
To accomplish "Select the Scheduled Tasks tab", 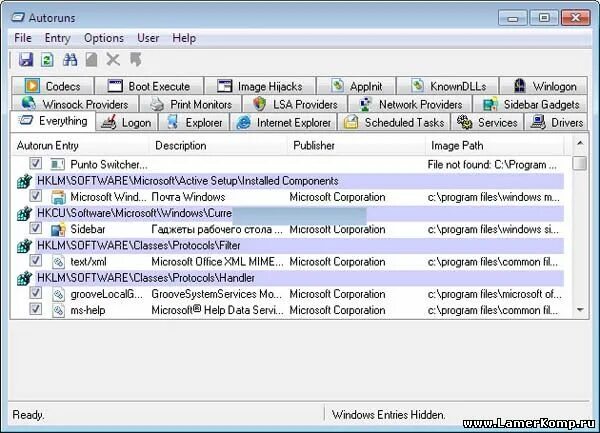I will coord(394,122).
